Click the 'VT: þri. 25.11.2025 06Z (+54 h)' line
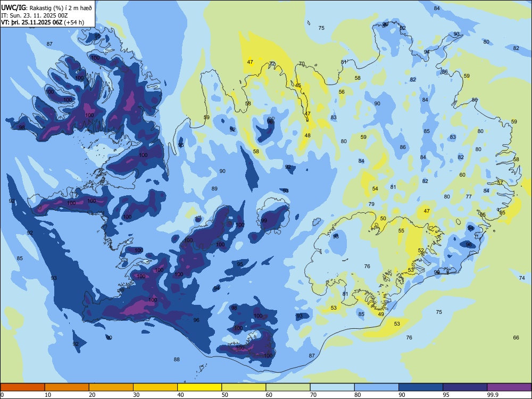Image resolution: width=532 pixels, height=399 pixels. point(43,22)
